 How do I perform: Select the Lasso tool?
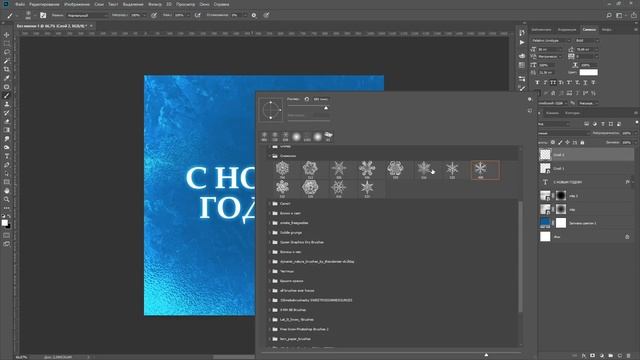(7, 52)
